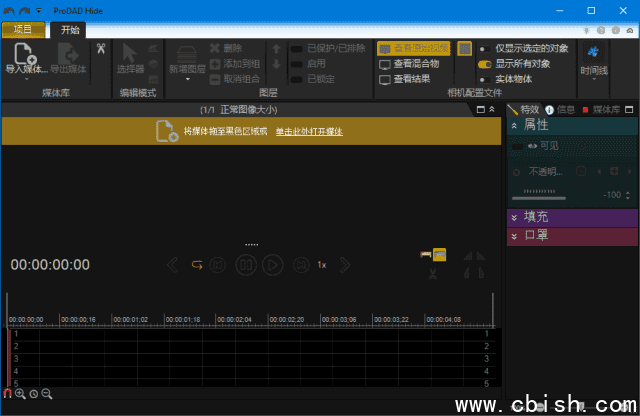Open the 项目 project tab

pos(23,29)
